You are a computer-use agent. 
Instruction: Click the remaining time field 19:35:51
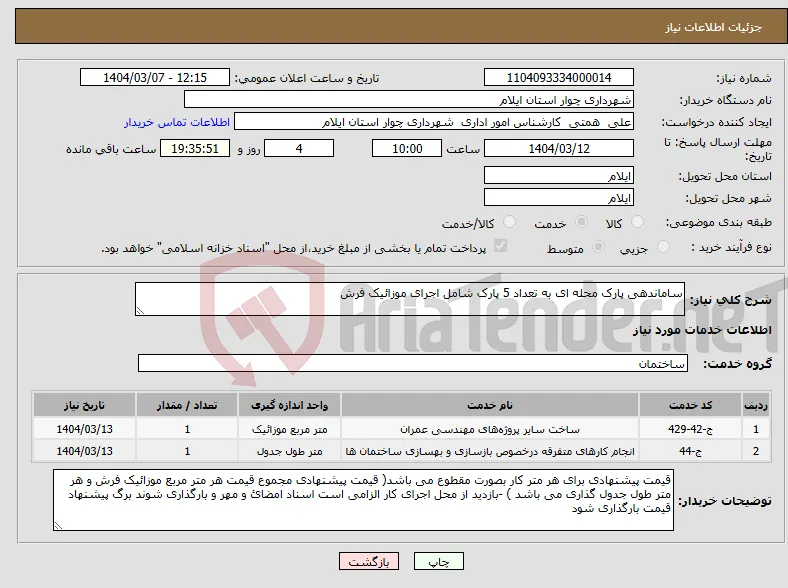195,148
